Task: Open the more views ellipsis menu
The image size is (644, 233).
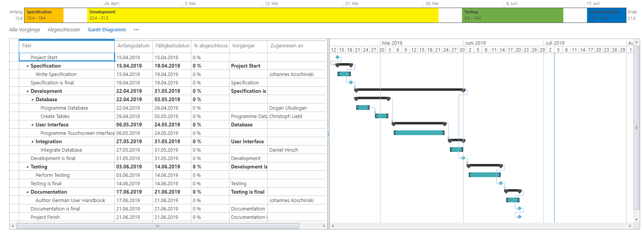Action: pos(136,30)
